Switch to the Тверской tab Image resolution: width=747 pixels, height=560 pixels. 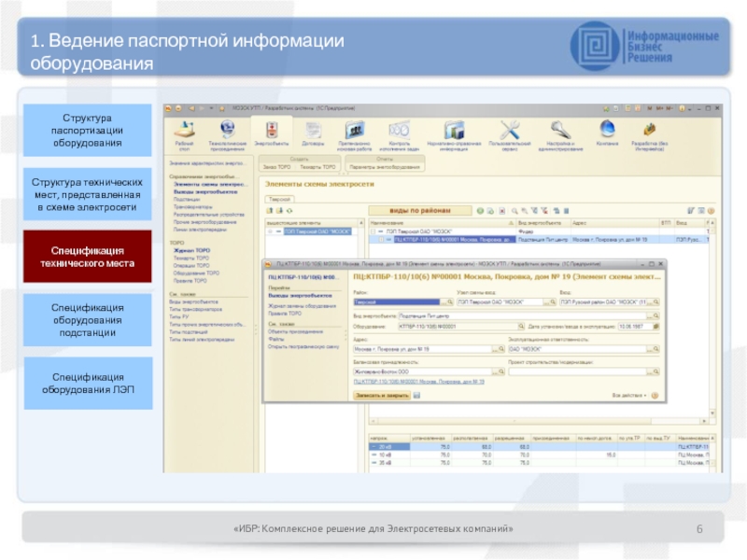pyautogui.click(x=279, y=199)
